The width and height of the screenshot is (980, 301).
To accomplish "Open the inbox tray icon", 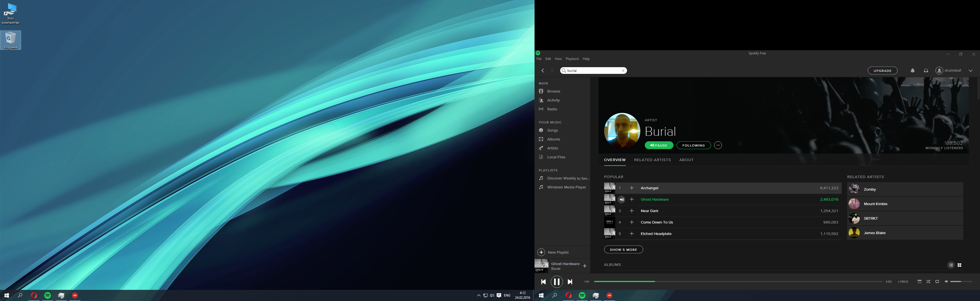I will [x=926, y=71].
